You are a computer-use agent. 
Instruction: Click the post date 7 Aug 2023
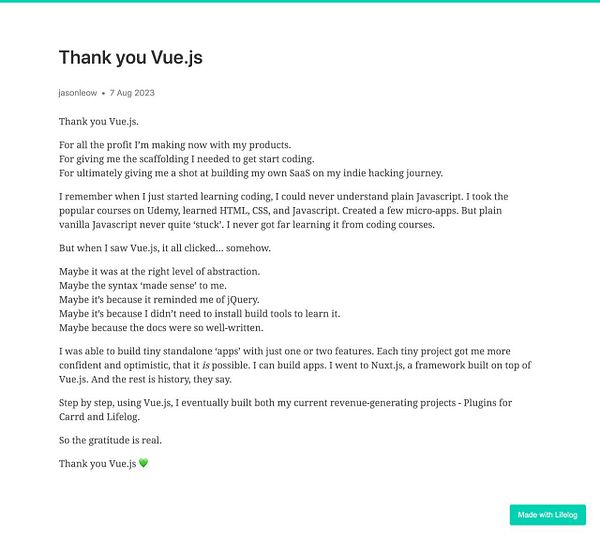(132, 93)
